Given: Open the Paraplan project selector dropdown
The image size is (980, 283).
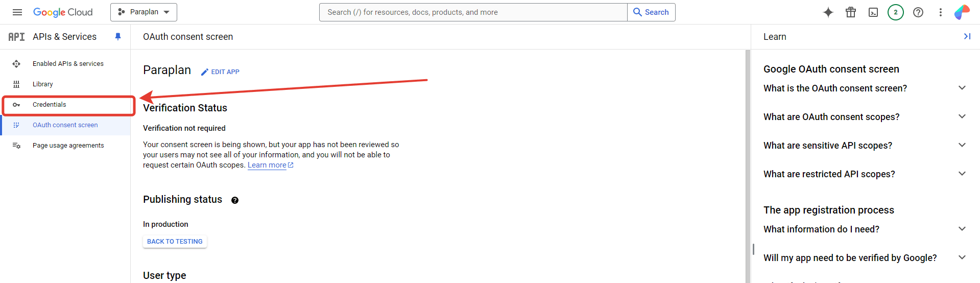Looking at the screenshot, I should (x=144, y=12).
